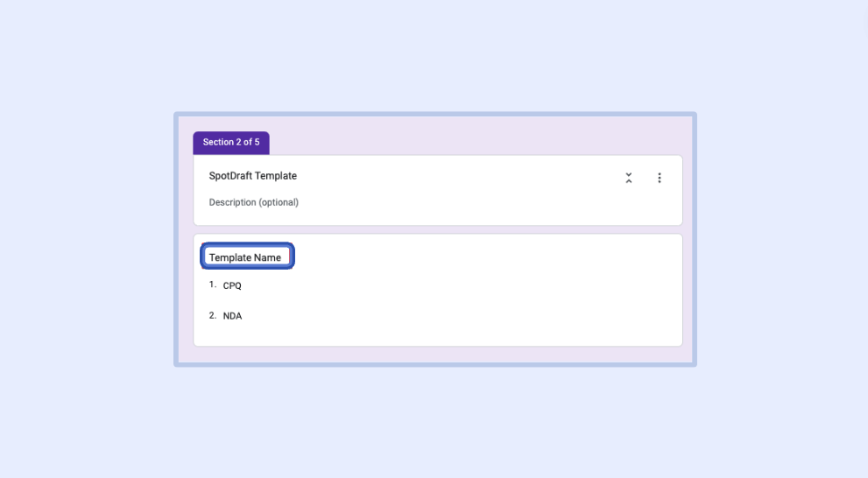Click the vertical ellipsis icon in the section header
Screen dimensions: 868x478
pyautogui.click(x=660, y=178)
